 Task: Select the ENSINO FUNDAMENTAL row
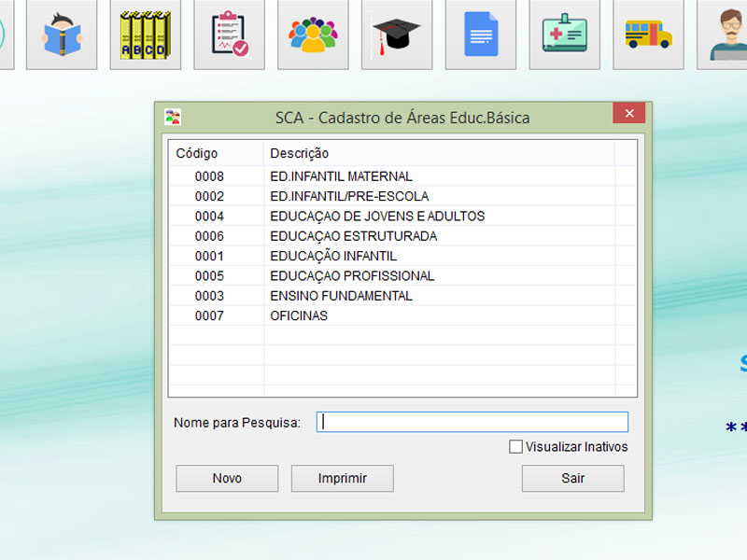coord(342,296)
